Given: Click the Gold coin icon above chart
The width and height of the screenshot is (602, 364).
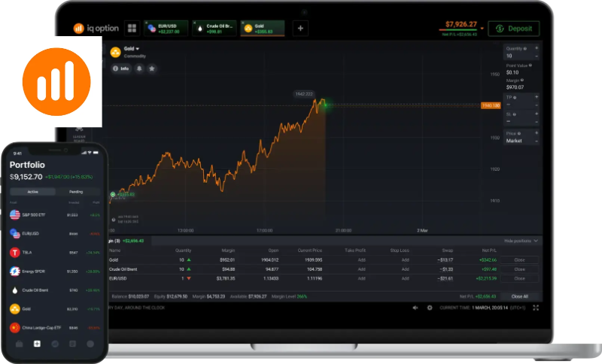Looking at the screenshot, I should (116, 52).
